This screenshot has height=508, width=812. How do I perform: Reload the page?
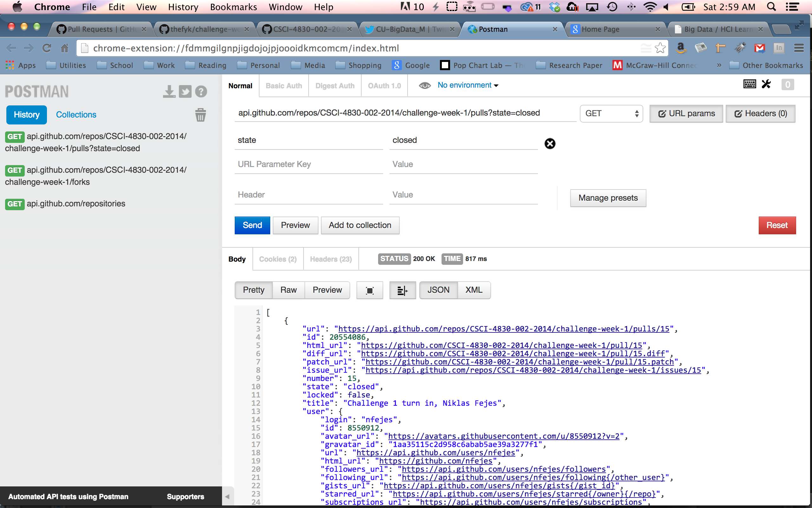click(x=47, y=48)
